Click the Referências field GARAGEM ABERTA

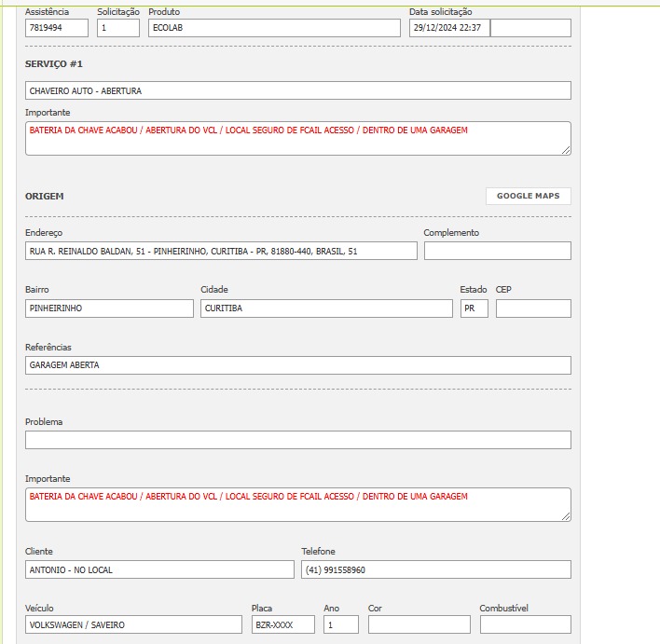click(x=297, y=365)
